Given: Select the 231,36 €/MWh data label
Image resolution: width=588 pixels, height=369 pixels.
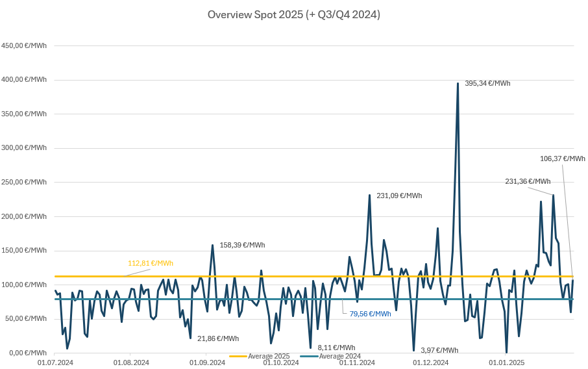Looking at the screenshot, I should pyautogui.click(x=528, y=181).
